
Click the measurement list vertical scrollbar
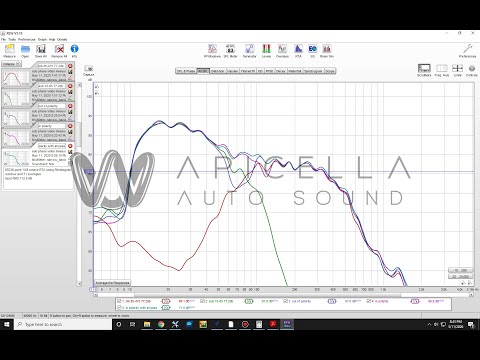point(79,184)
